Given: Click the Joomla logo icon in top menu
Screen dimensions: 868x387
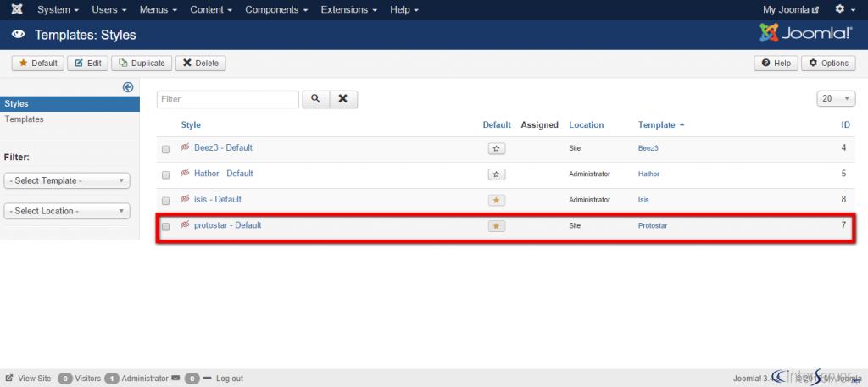Looking at the screenshot, I should pyautogui.click(x=17, y=10).
